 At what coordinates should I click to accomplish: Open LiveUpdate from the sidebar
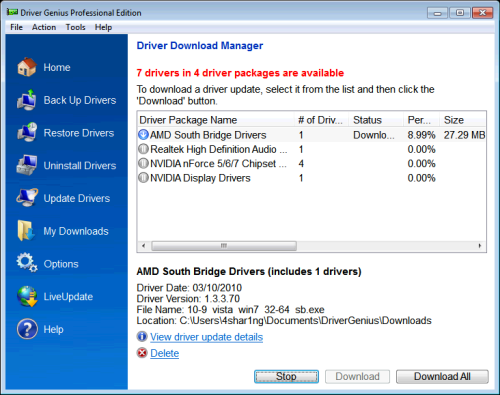click(x=68, y=297)
